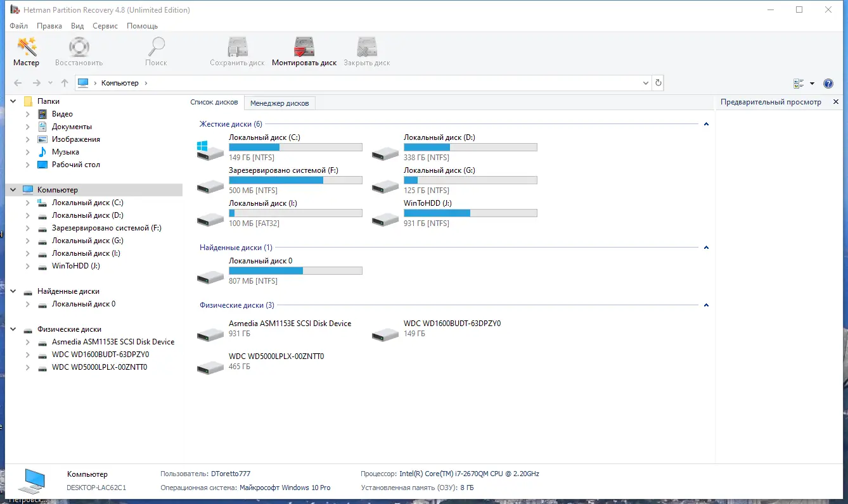Click the Компьютер breadcrumb in address bar

tap(120, 83)
